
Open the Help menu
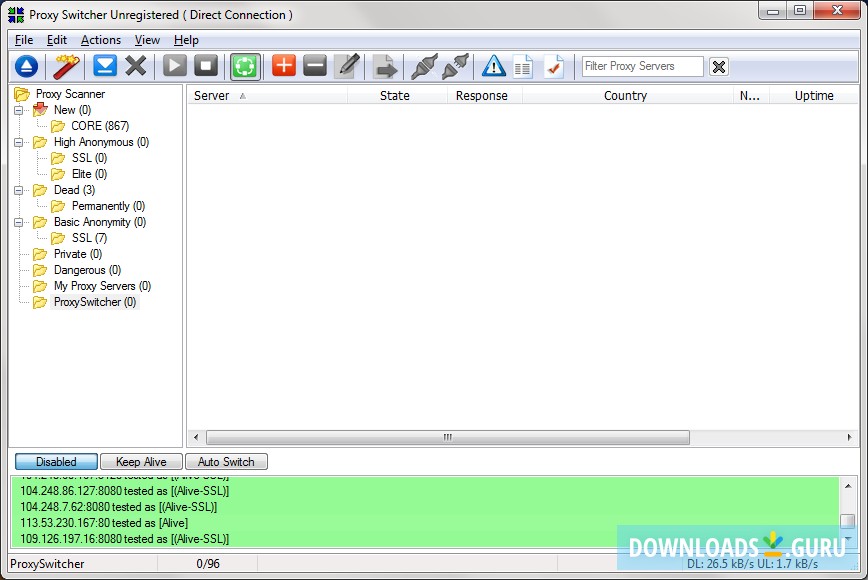coord(186,40)
